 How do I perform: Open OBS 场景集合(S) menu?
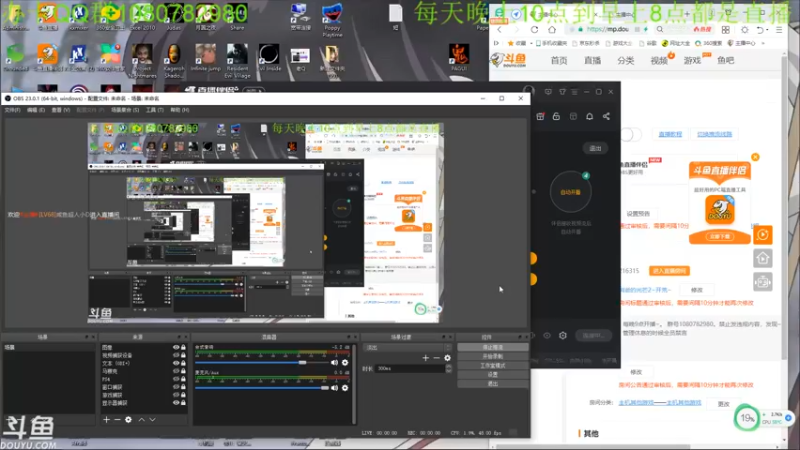tap(125, 110)
